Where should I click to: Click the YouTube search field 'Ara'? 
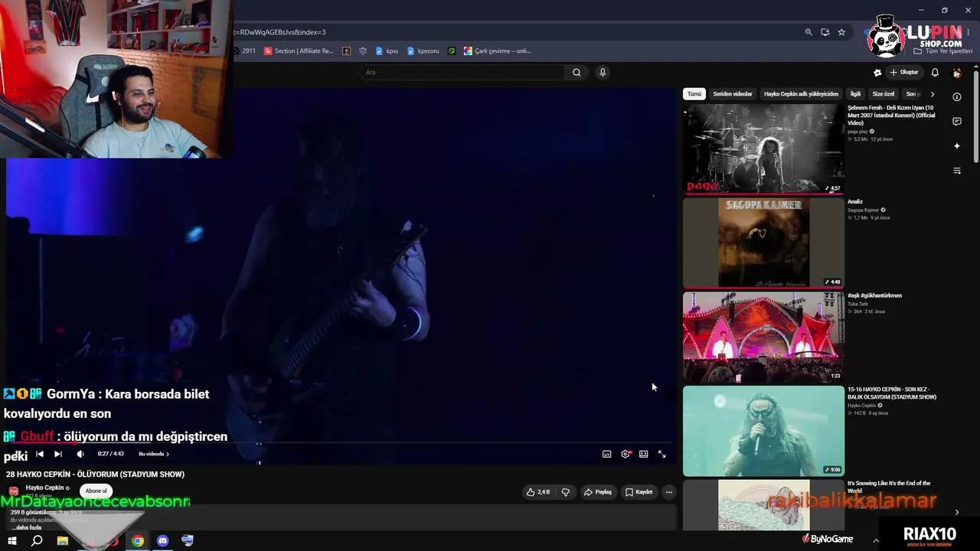(462, 72)
